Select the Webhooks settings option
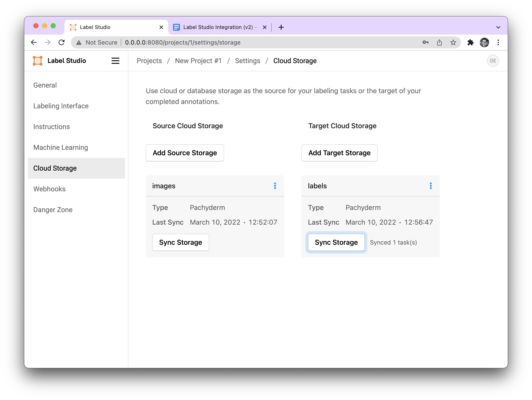532x400 pixels. tap(49, 188)
